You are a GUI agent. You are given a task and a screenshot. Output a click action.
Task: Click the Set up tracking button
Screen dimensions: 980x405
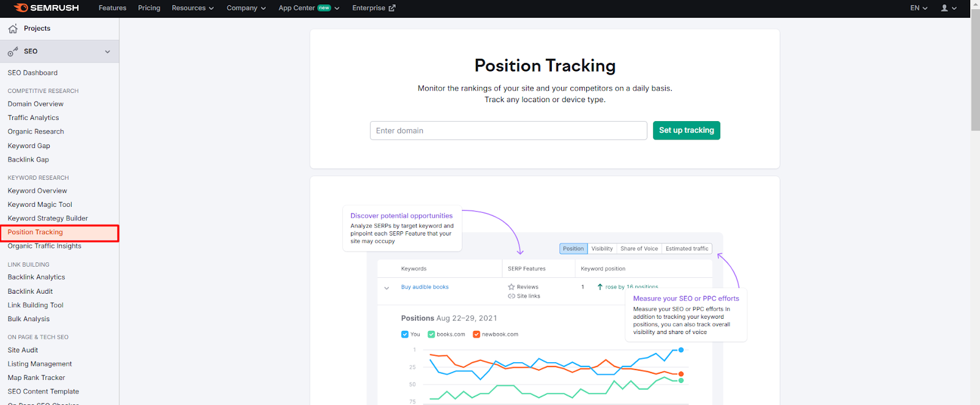(687, 130)
